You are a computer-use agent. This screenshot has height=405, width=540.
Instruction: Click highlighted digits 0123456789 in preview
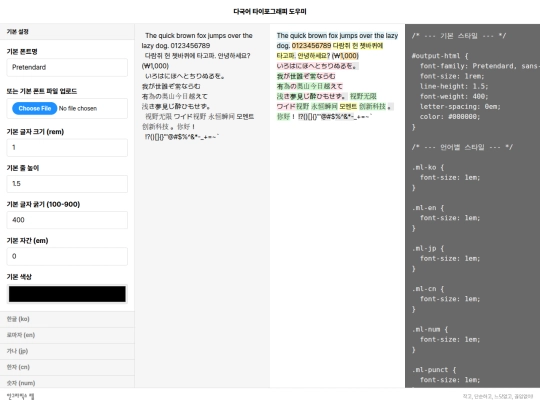[311, 45]
